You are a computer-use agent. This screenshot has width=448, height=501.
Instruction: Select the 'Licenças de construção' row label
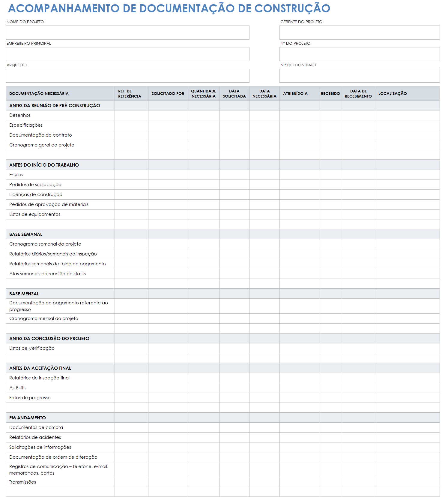[36, 195]
